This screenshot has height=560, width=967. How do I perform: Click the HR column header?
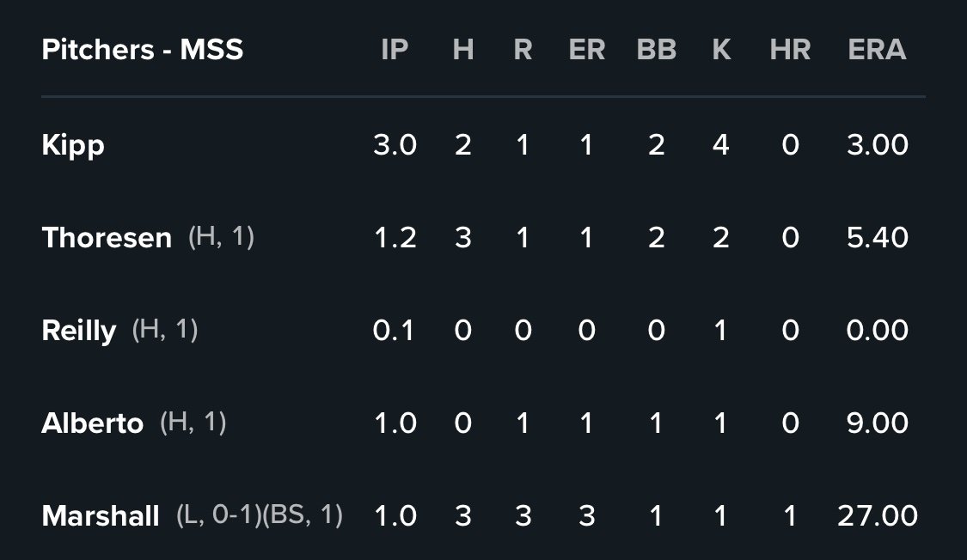point(790,50)
